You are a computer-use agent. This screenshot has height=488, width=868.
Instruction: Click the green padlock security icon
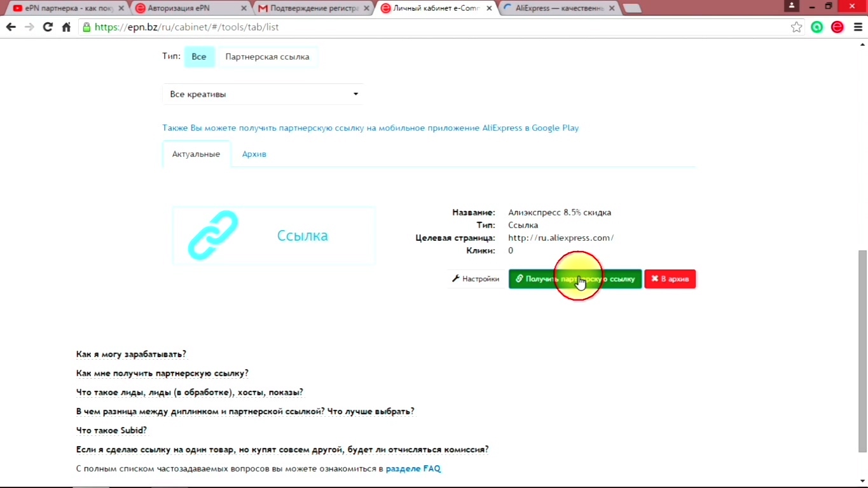coord(87,27)
